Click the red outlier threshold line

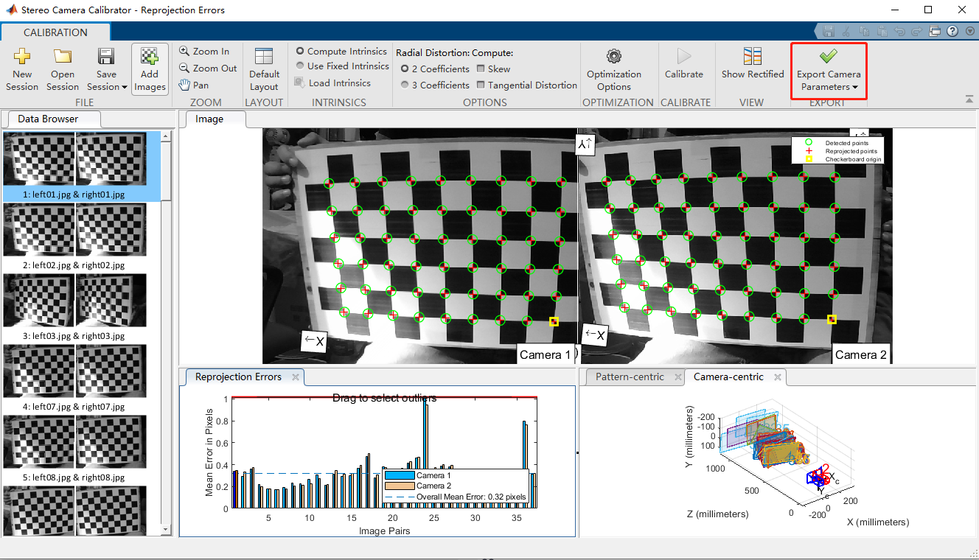[384, 397]
